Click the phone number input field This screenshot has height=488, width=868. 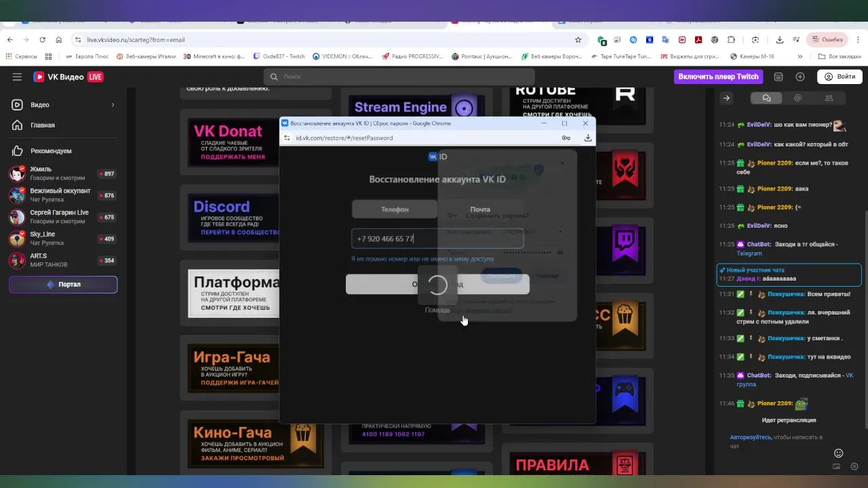click(437, 239)
